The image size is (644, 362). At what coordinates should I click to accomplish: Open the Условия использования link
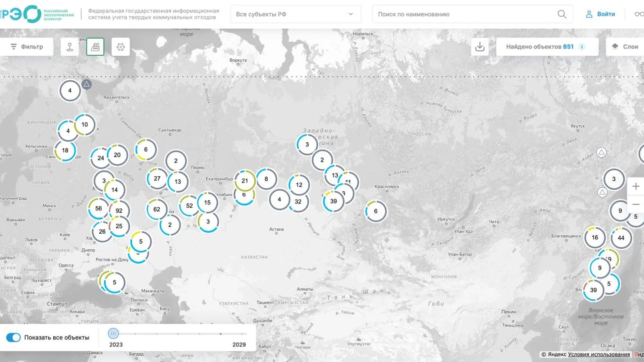[599, 354]
